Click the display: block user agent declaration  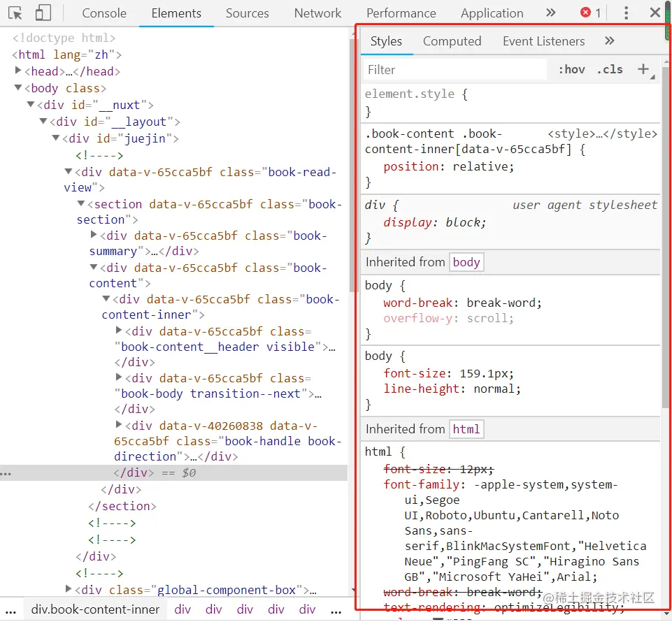tap(434, 223)
